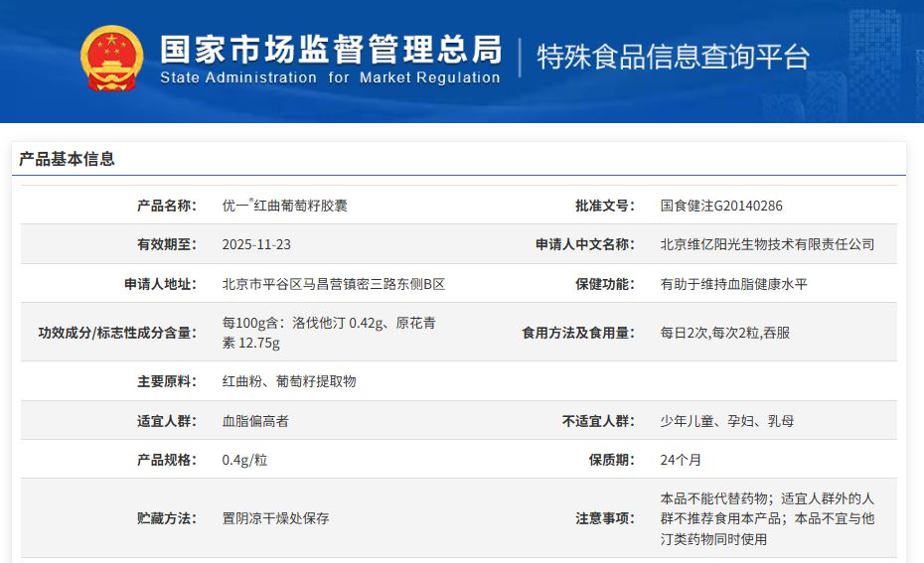Select the 注意事项 label
924x563 pixels.
605,518
